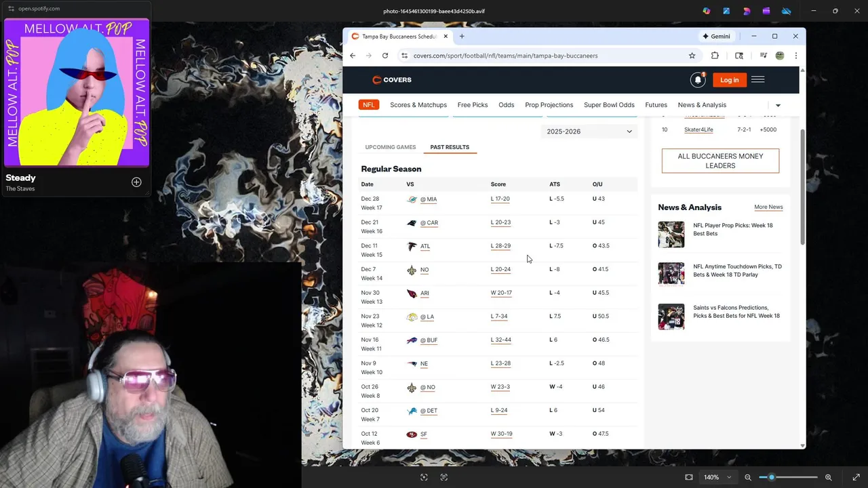868x488 pixels.
Task: Open the Odds menu item
Action: (507, 105)
